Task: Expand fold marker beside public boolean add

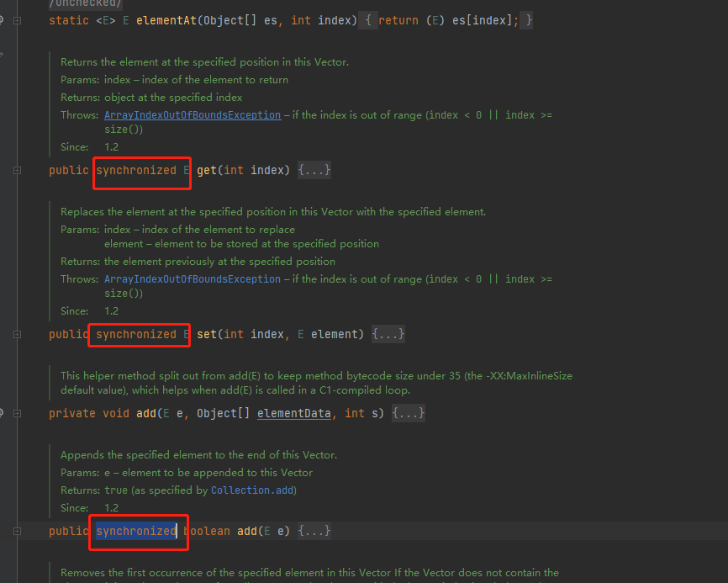Action: coord(17,532)
